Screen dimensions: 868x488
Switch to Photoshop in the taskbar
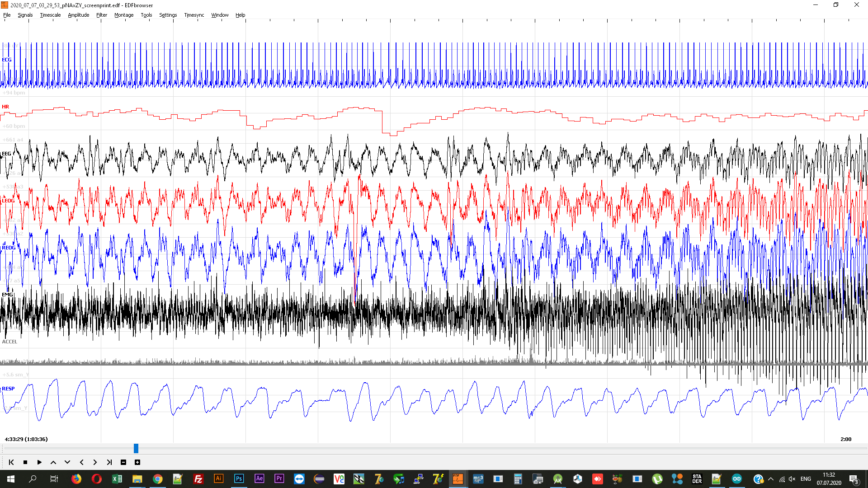(239, 479)
